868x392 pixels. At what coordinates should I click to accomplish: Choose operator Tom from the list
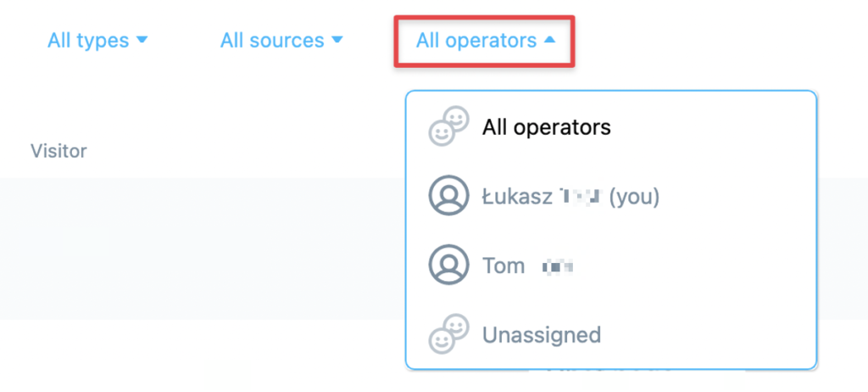pyautogui.click(x=611, y=266)
